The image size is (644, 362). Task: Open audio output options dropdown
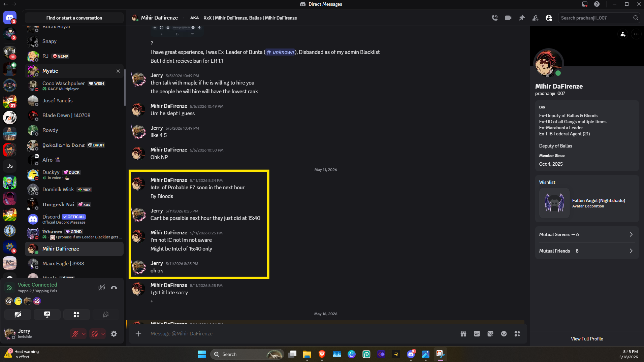(x=103, y=334)
